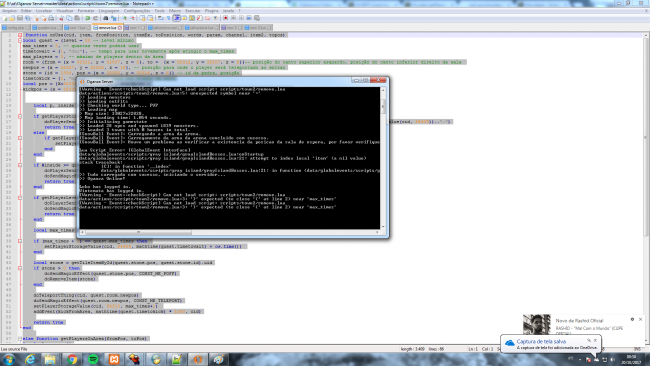Screen dimensions: 650x366
Task: Click the console window's horizontal scrollbar thumb
Action: tap(138, 233)
